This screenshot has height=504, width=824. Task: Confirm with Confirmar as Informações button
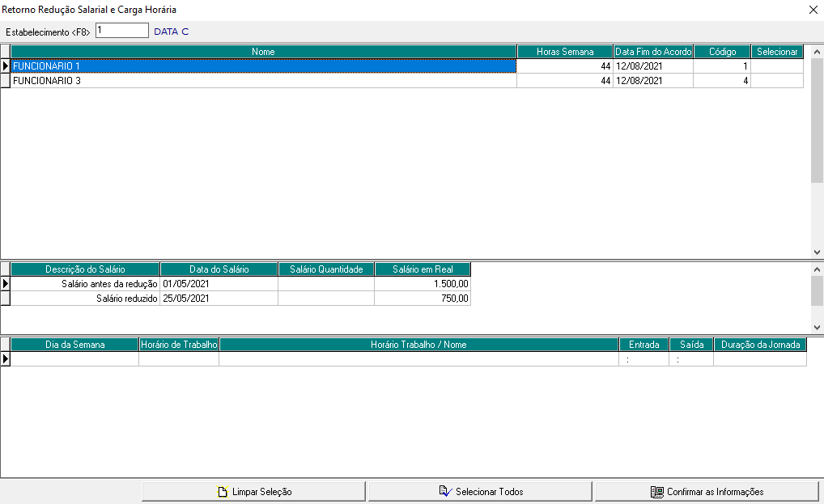click(707, 492)
